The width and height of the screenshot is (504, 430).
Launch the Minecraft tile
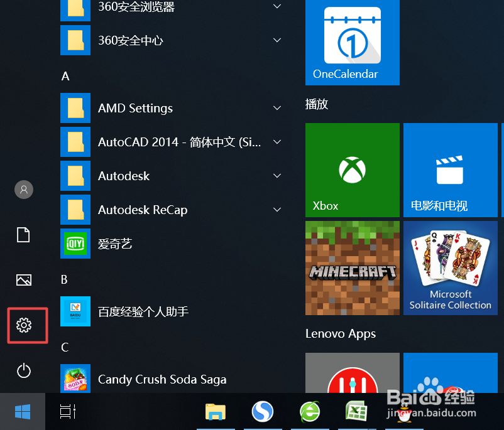point(352,267)
